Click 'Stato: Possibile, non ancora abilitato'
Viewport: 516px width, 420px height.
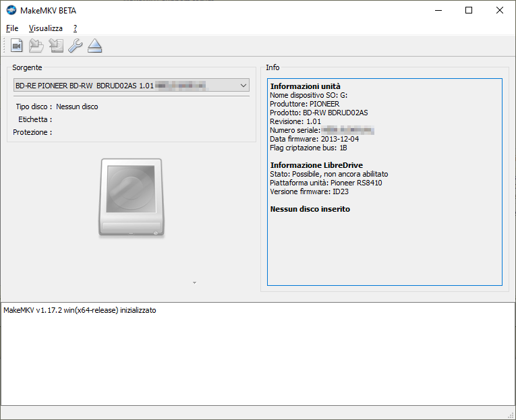[328, 174]
